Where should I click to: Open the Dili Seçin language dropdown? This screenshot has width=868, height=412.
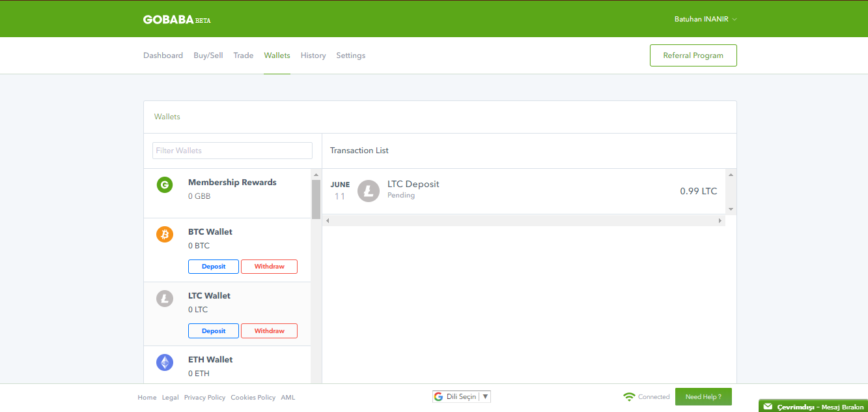(x=462, y=396)
